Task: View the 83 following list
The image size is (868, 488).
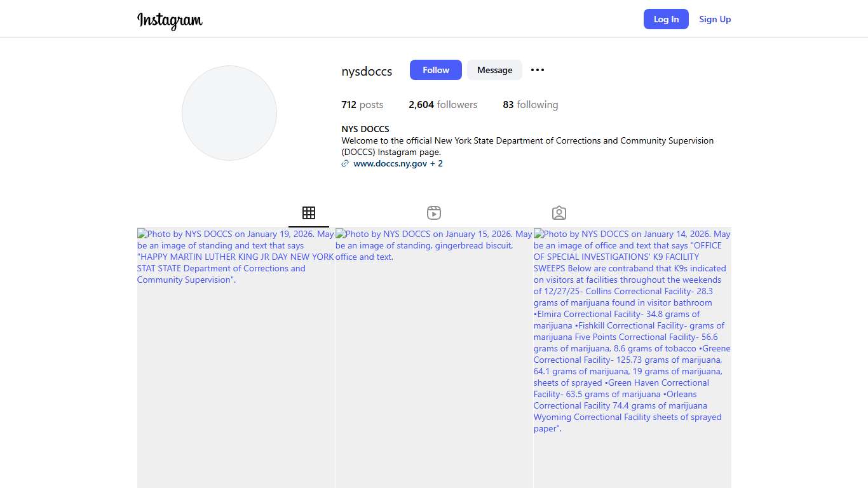Action: click(x=530, y=105)
